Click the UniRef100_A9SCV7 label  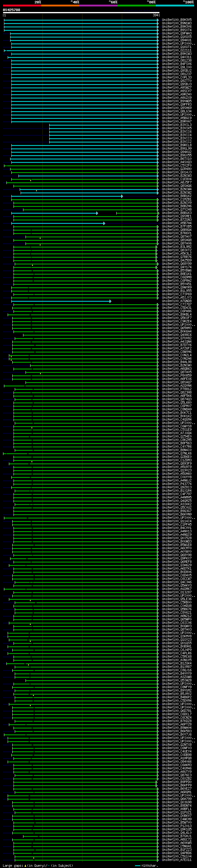177,91
